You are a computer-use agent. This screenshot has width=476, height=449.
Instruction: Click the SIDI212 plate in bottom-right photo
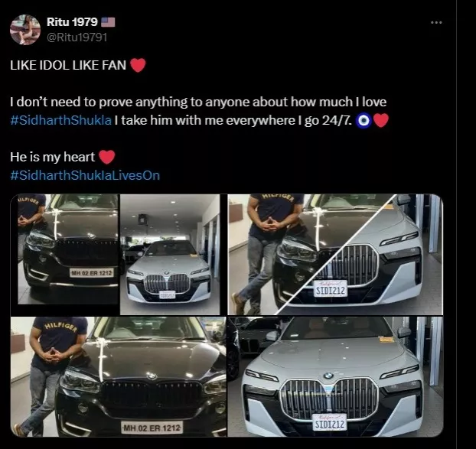[329, 421]
